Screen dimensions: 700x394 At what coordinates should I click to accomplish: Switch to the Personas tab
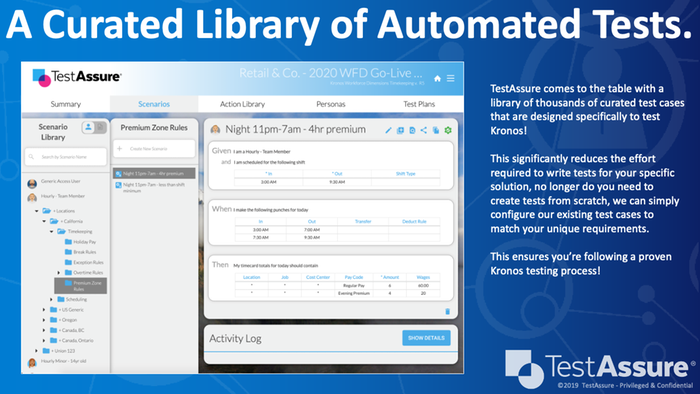pos(331,104)
